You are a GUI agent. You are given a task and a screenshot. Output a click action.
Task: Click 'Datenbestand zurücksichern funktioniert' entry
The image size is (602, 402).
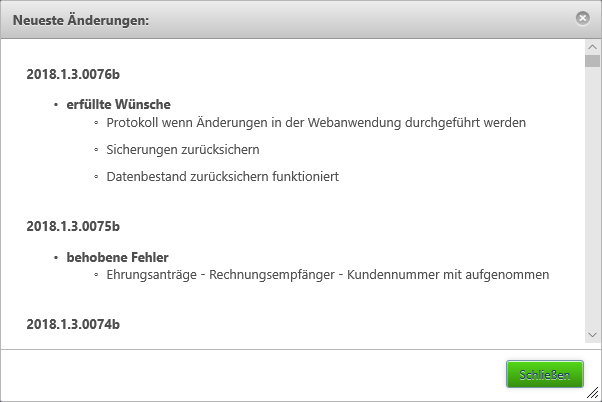[x=223, y=177]
